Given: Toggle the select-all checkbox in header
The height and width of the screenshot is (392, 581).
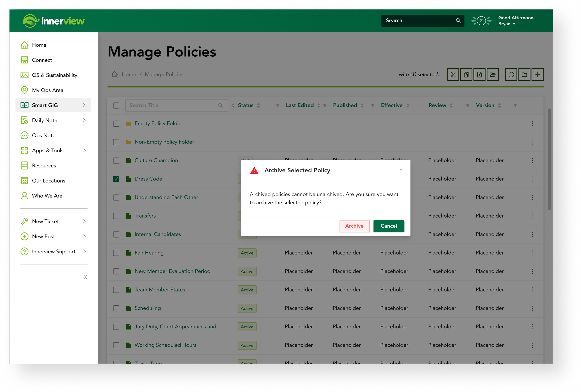Looking at the screenshot, I should pyautogui.click(x=116, y=105).
